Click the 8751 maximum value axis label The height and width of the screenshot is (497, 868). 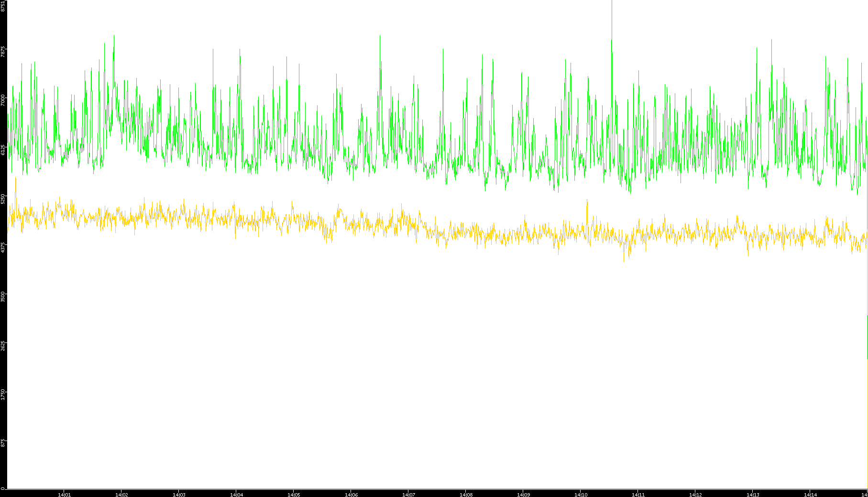point(3,6)
